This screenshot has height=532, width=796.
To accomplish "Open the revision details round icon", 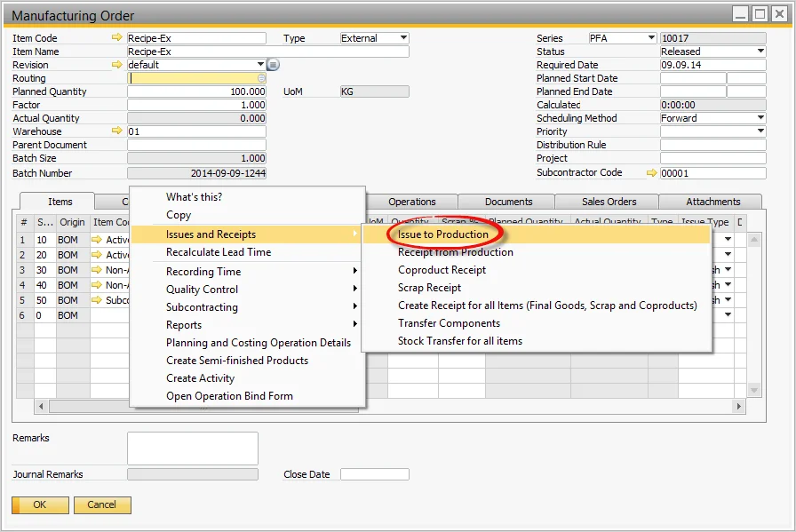I will pyautogui.click(x=273, y=65).
